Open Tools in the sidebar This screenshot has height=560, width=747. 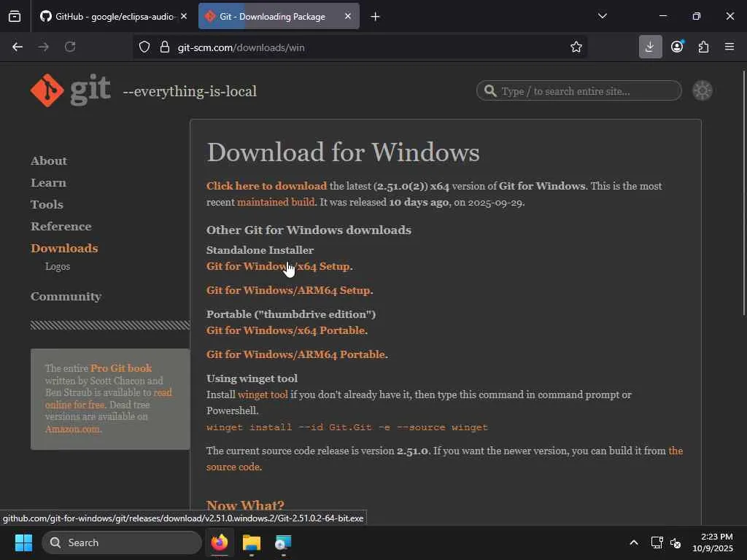pos(47,205)
